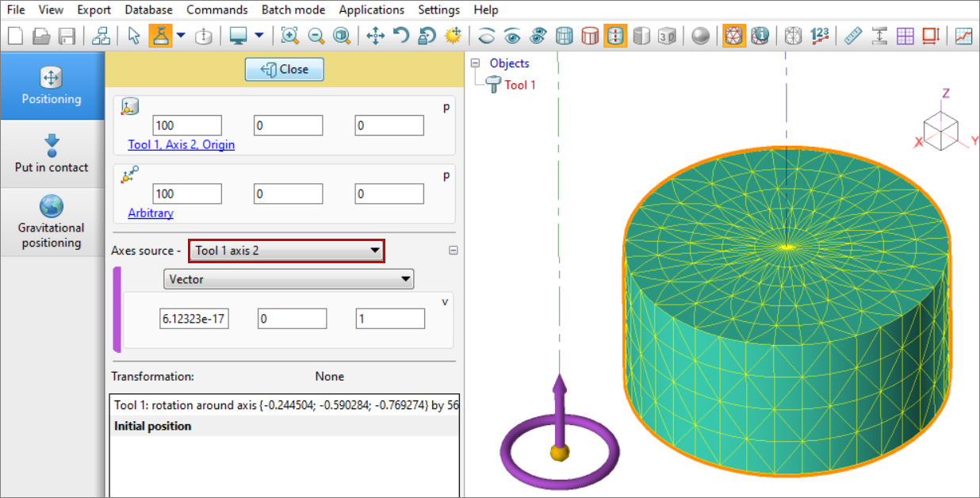Open the Axes source dropdown

[x=286, y=251]
